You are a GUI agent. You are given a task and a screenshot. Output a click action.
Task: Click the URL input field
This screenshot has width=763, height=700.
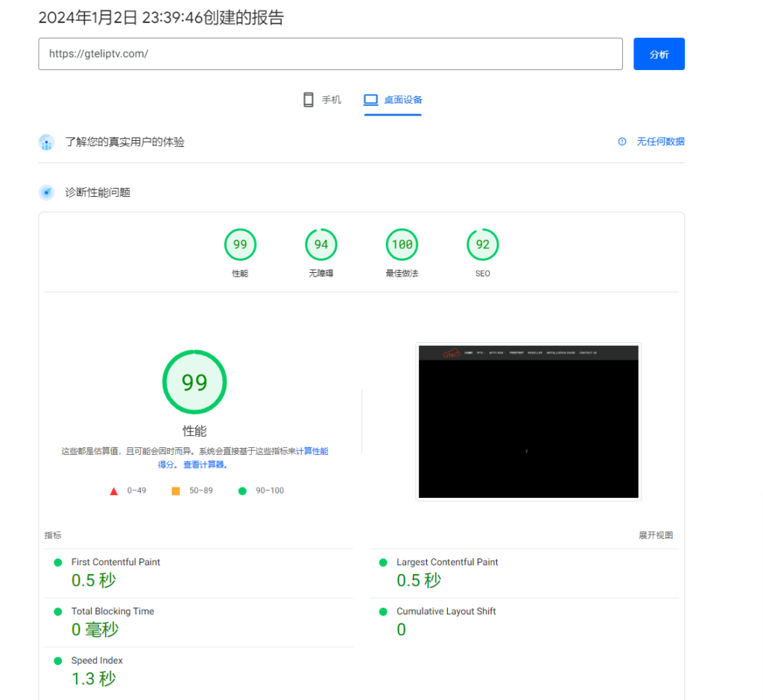330,54
